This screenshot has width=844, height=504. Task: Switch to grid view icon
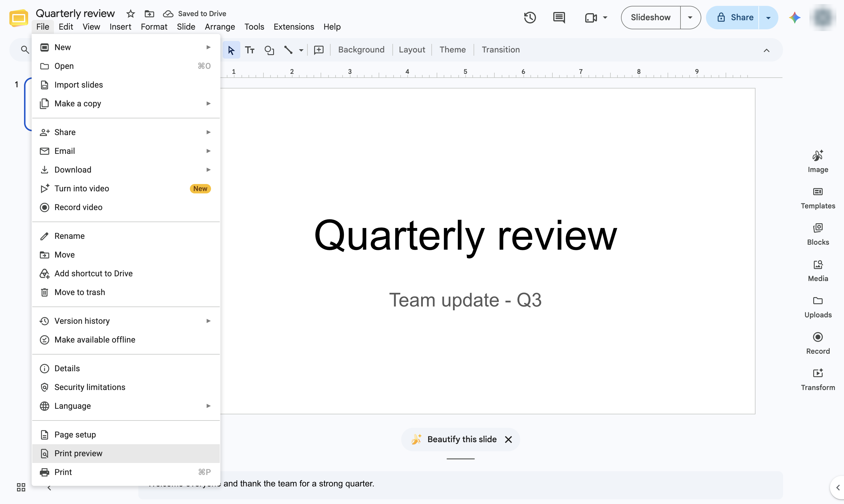click(21, 487)
